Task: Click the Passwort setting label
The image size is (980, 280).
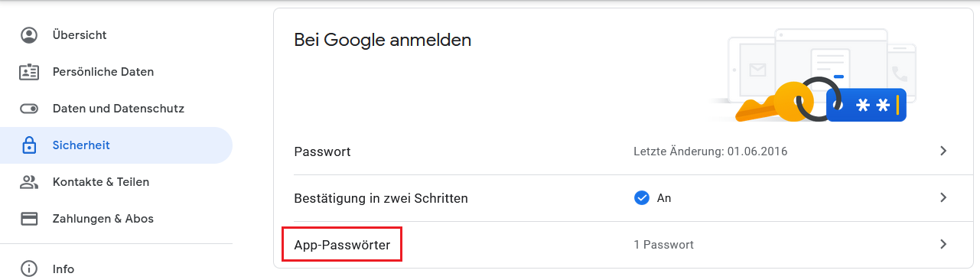Action: pyautogui.click(x=322, y=151)
